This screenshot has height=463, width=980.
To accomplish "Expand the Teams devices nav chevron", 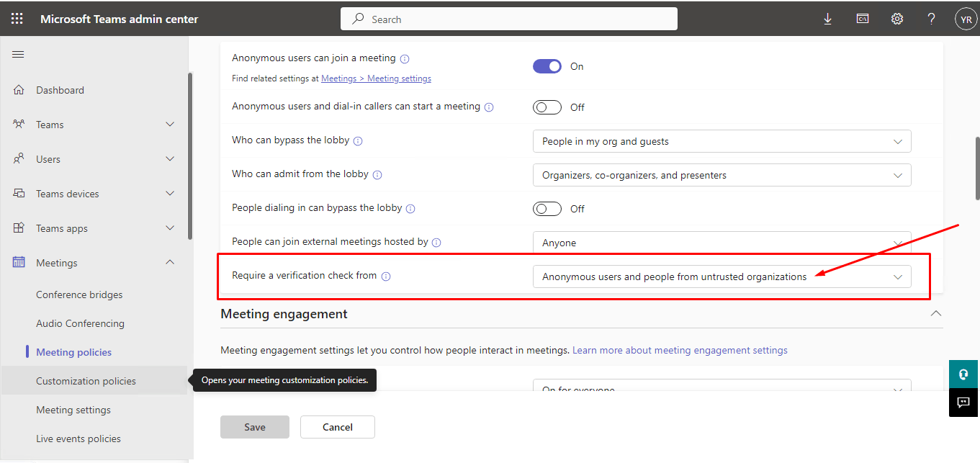I will [170, 194].
